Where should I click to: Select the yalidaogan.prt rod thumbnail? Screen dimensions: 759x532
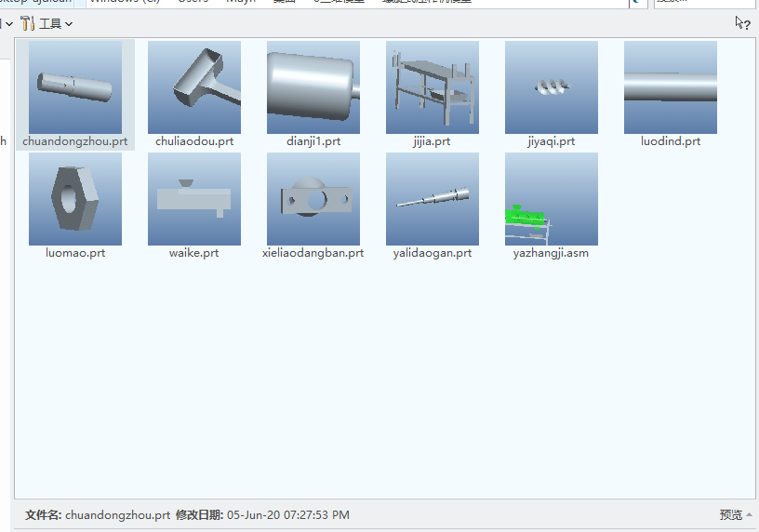click(433, 199)
